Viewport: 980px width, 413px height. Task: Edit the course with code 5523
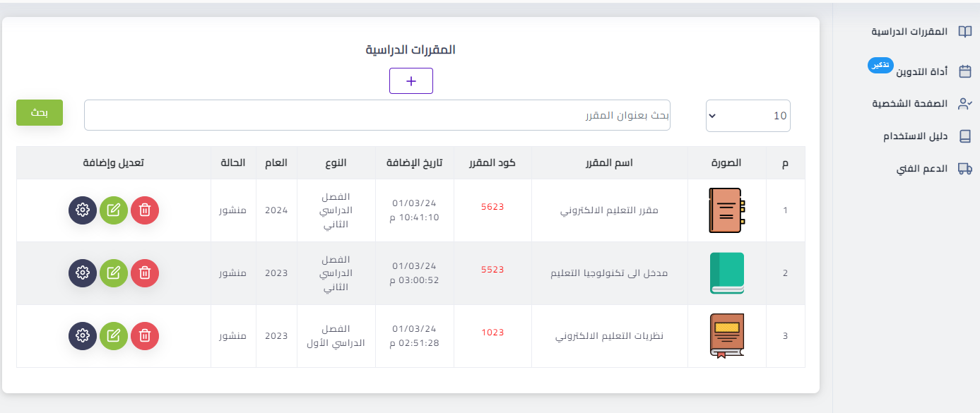click(x=114, y=273)
